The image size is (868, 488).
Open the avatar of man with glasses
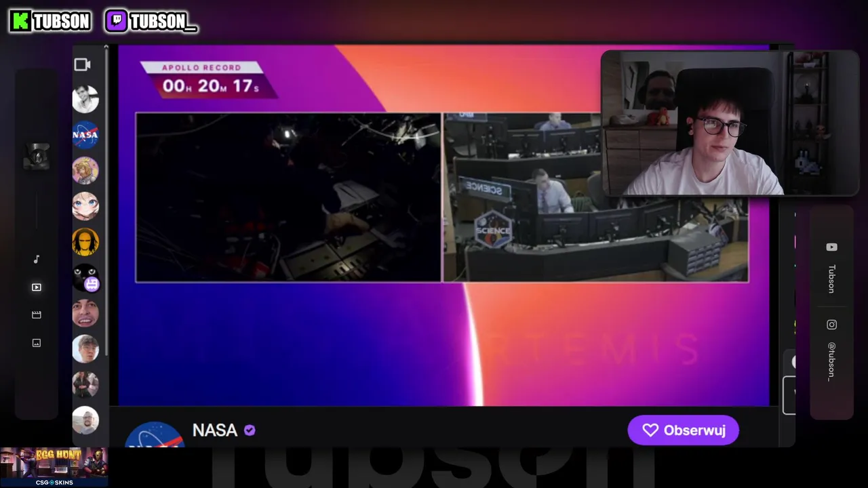pos(85,349)
